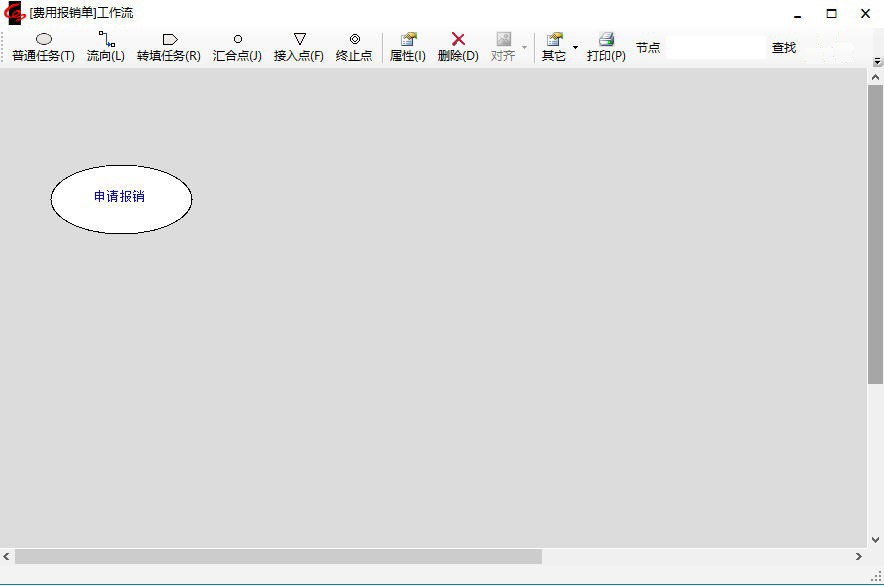
Task: Open 属性(I) properties
Action: pyautogui.click(x=407, y=47)
